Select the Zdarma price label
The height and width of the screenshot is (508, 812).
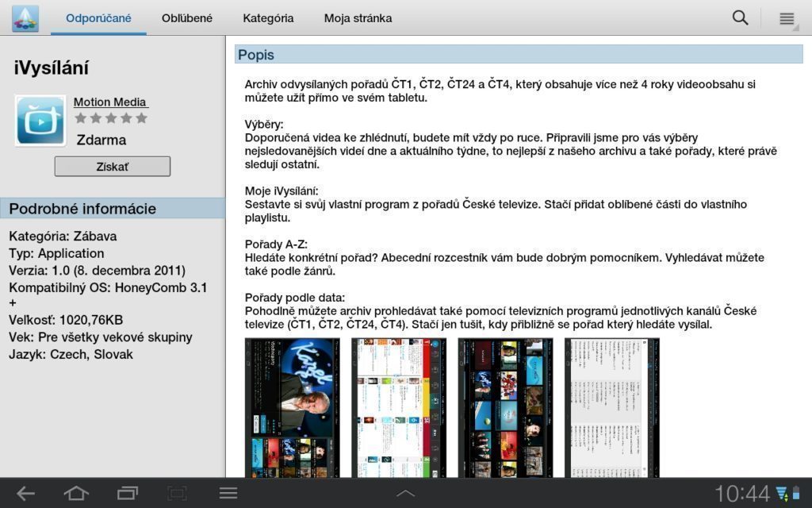pos(101,140)
